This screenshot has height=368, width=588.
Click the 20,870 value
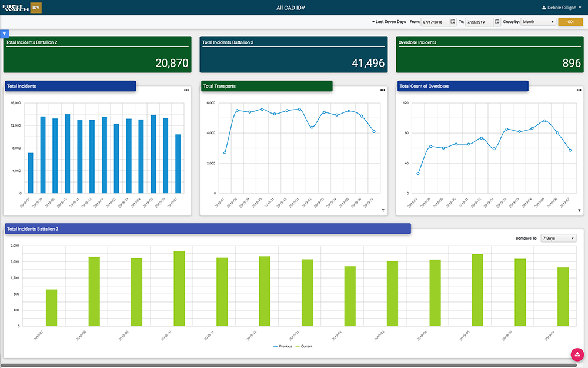pos(172,63)
